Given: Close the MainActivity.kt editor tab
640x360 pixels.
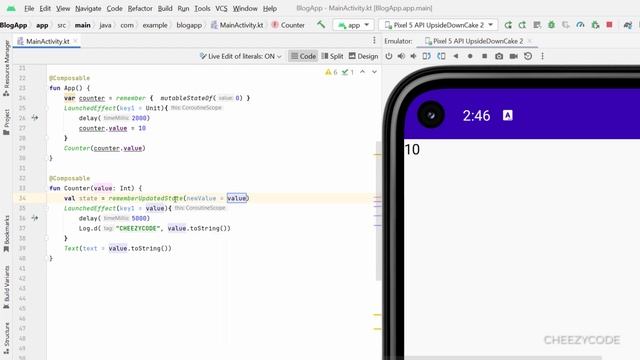Looking at the screenshot, I should click(x=75, y=41).
